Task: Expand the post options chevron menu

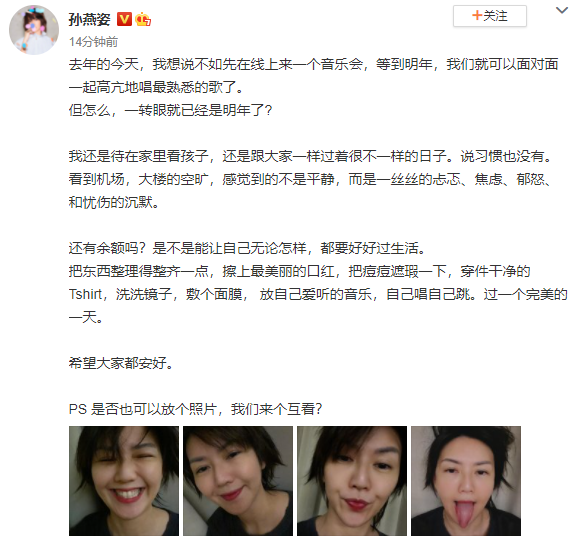Action: (x=562, y=10)
